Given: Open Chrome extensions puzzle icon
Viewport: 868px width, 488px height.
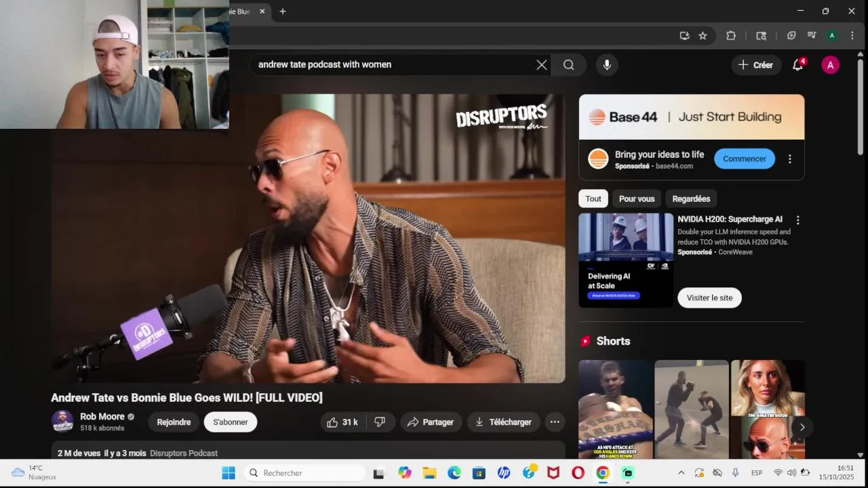Looking at the screenshot, I should (731, 36).
